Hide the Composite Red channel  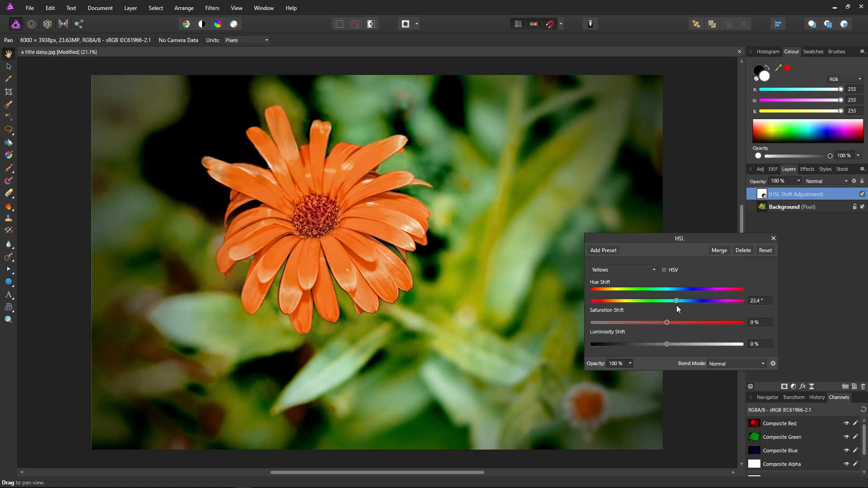click(846, 423)
